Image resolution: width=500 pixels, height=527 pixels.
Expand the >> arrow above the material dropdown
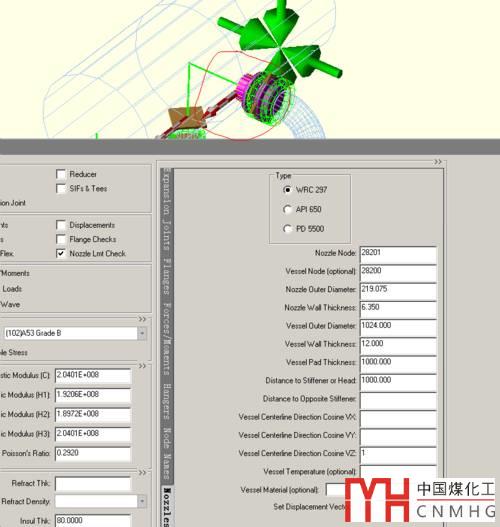[x=142, y=319]
